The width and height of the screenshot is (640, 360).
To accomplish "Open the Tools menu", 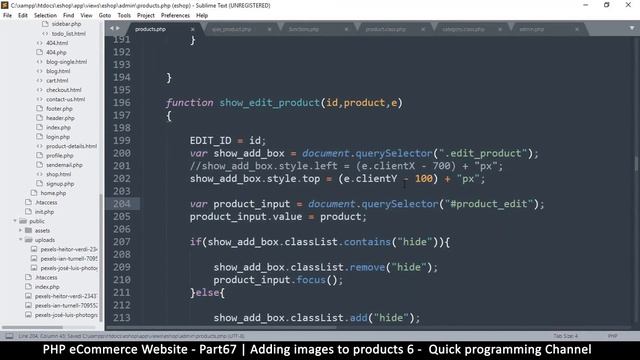I will (124, 16).
